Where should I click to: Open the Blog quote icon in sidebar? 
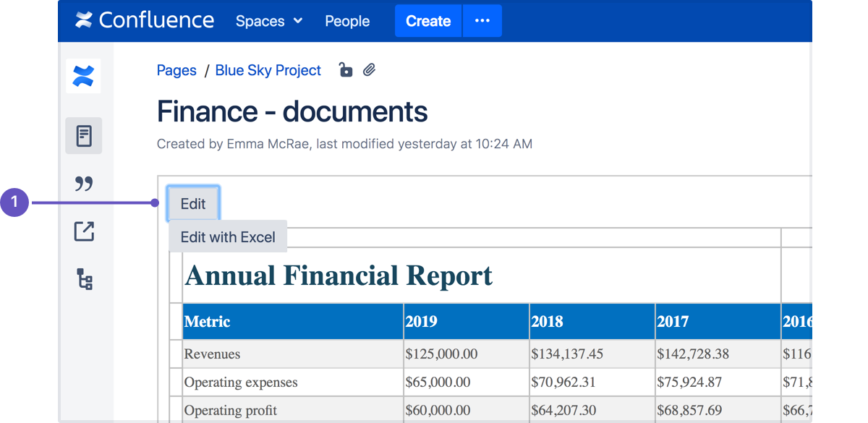[84, 184]
